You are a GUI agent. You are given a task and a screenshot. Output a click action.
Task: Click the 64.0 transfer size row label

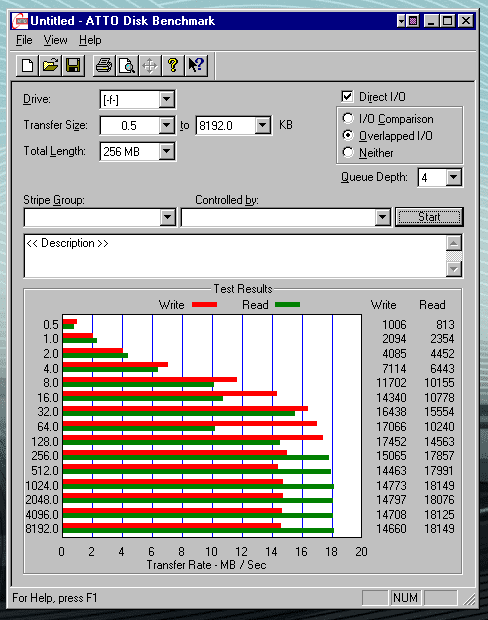(48, 427)
